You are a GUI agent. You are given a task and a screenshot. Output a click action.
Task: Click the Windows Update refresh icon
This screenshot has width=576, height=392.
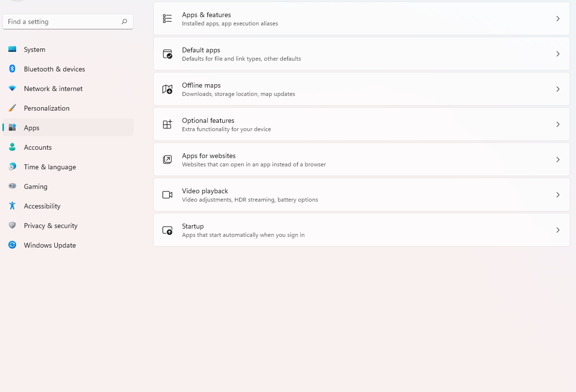pos(12,245)
